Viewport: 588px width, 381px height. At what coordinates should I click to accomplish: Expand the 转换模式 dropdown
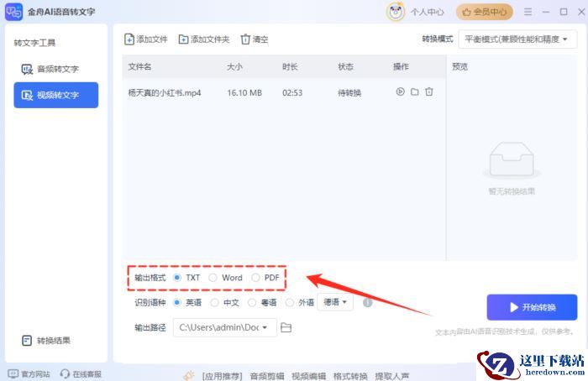(x=517, y=39)
